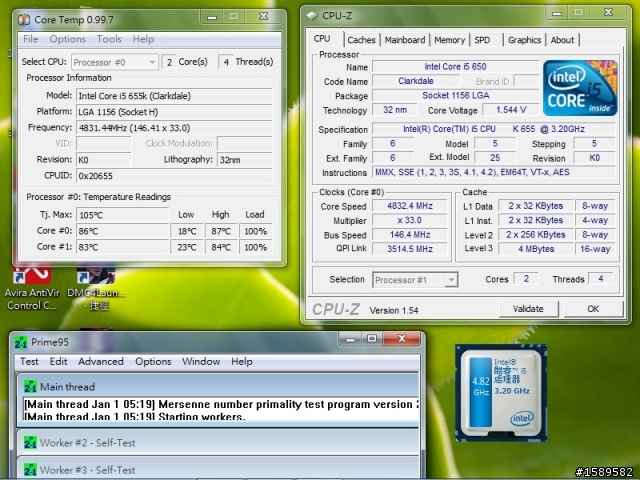The width and height of the screenshot is (640, 480).
Task: Switch to the About tab in CPU-Z
Action: click(x=562, y=40)
